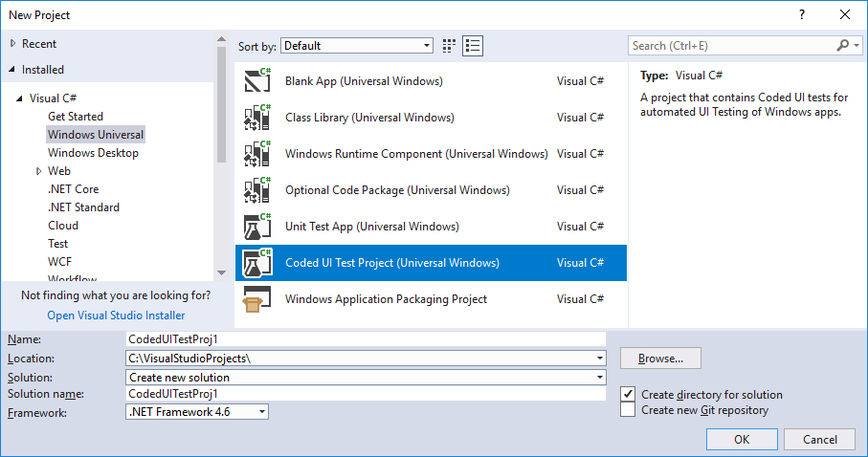The width and height of the screenshot is (868, 457).
Task: Open the search options dropdown arrow
Action: 857,45
